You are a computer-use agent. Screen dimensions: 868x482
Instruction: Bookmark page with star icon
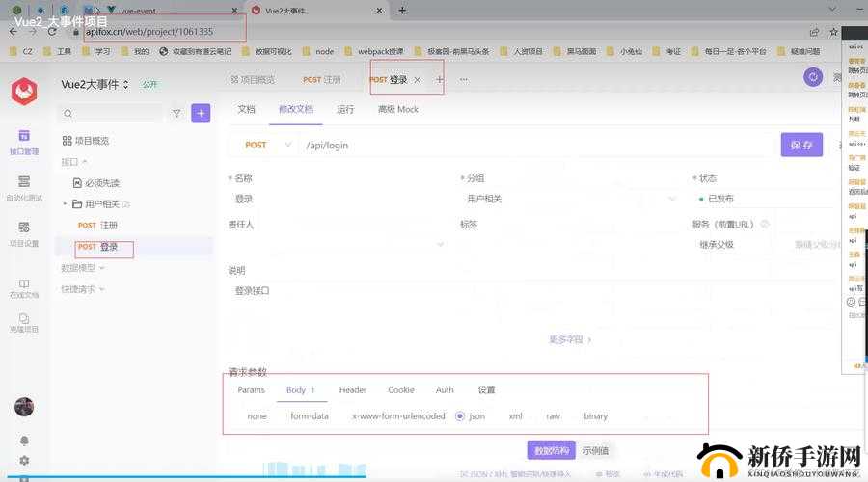[833, 32]
